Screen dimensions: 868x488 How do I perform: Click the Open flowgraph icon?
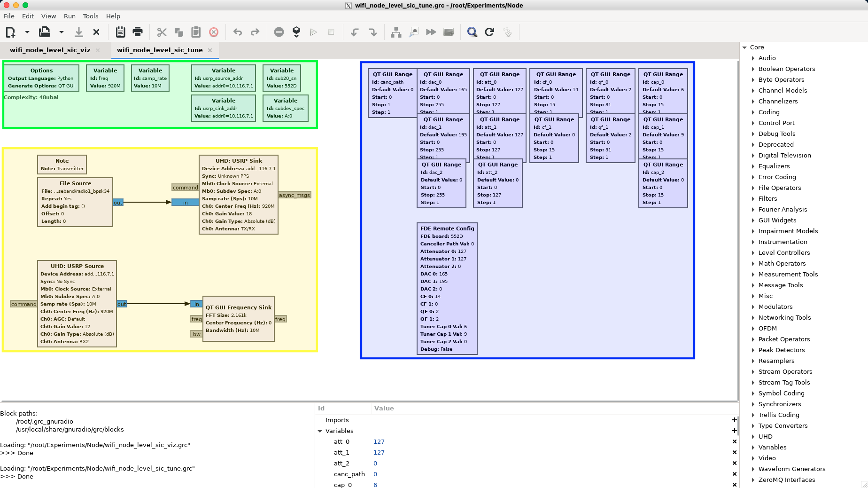(45, 32)
